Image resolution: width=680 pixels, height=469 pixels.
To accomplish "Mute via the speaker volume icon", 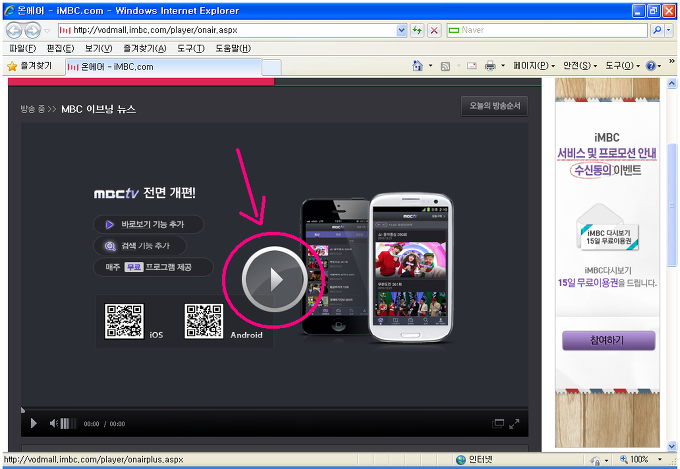I will click(54, 423).
